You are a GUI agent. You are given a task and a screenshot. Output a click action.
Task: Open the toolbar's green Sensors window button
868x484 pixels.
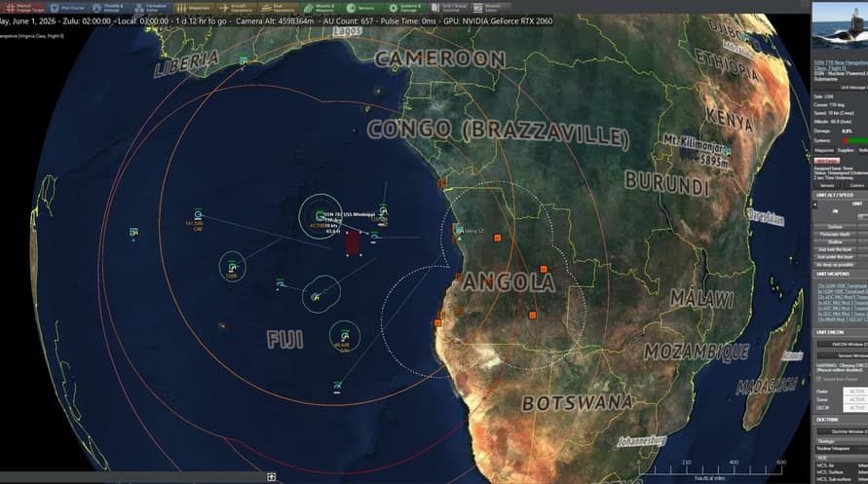pyautogui.click(x=363, y=8)
